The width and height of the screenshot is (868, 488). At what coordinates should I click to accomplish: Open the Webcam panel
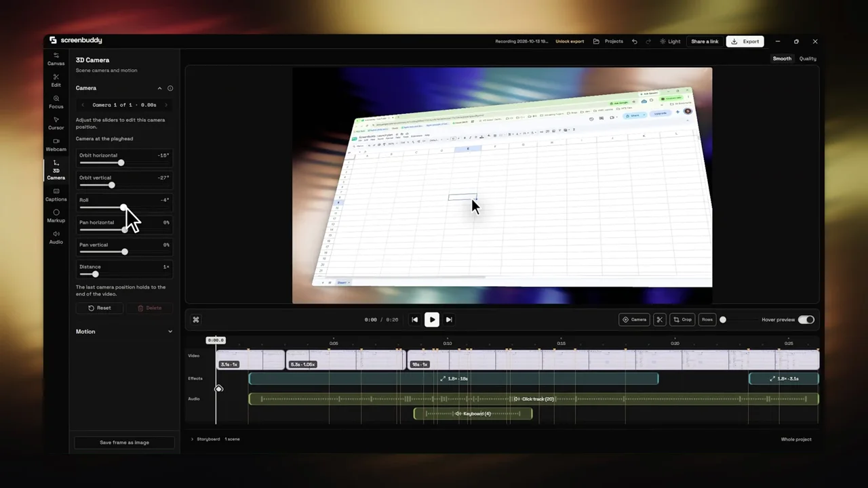point(56,145)
